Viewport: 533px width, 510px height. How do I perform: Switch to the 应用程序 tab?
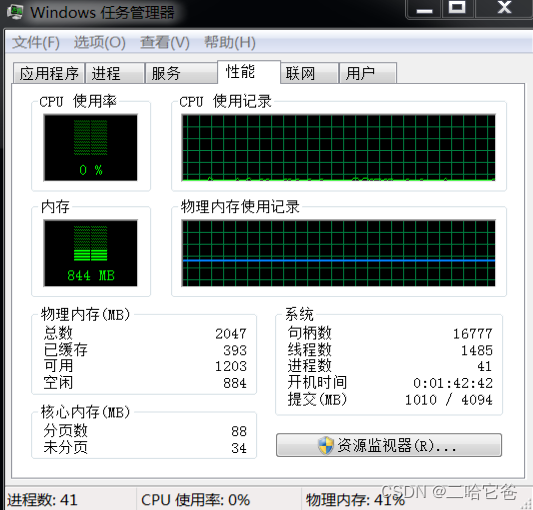pyautogui.click(x=49, y=73)
